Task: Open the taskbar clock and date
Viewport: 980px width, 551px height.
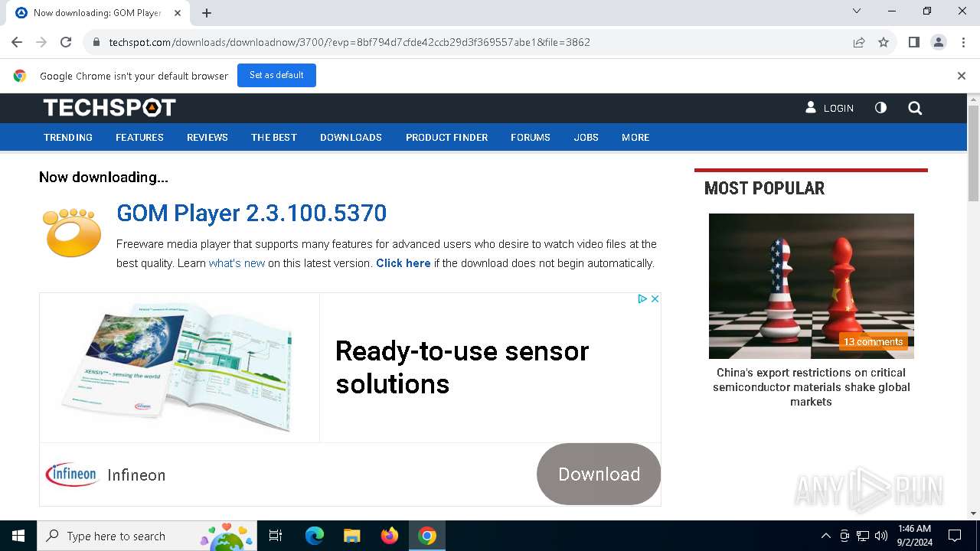Action: tap(914, 536)
